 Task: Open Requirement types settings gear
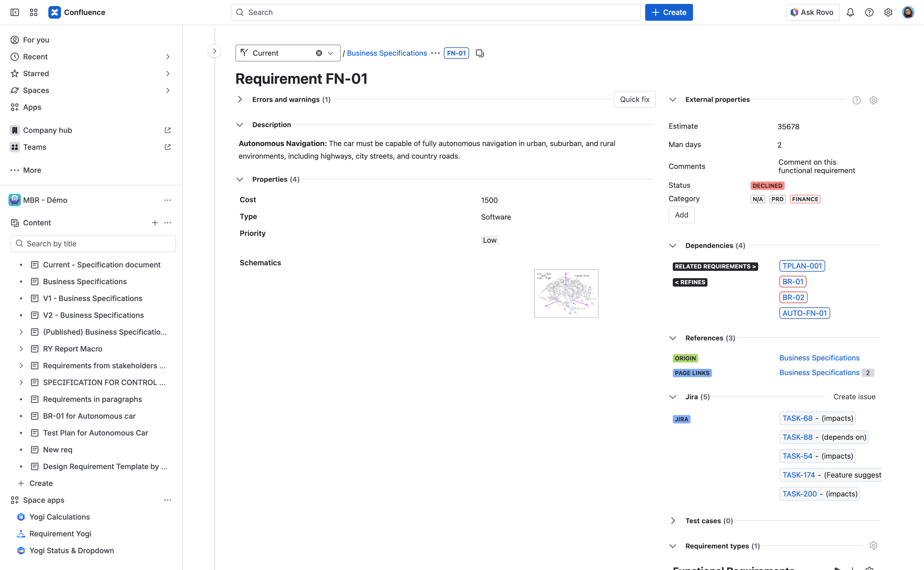pos(873,546)
